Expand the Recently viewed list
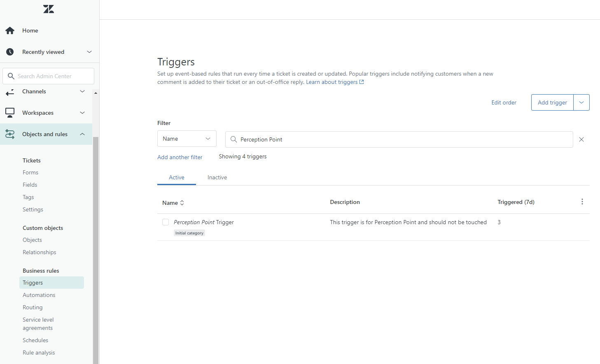600x364 pixels. pyautogui.click(x=89, y=52)
